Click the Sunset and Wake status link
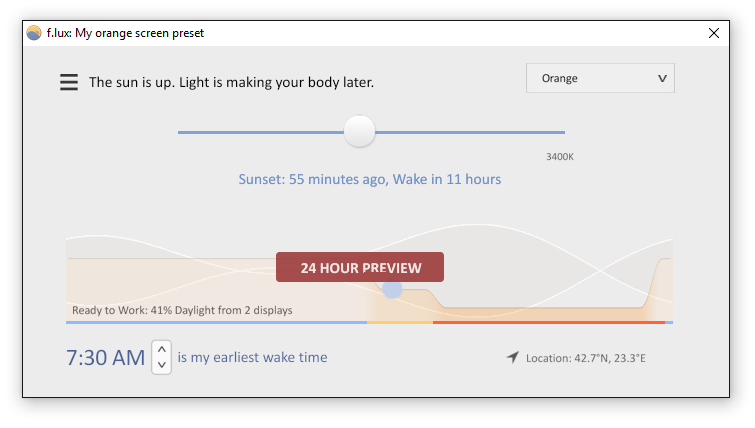The height and width of the screenshot is (428, 755). (x=370, y=179)
